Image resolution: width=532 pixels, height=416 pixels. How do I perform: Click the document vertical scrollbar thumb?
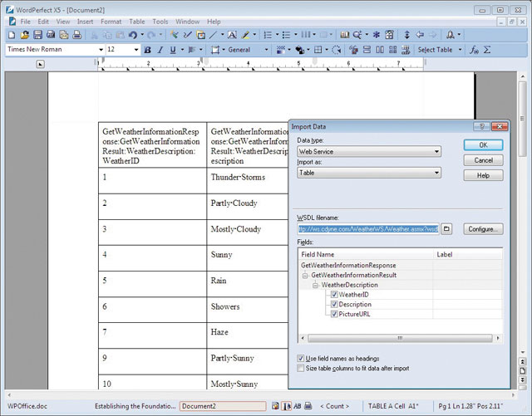point(523,119)
